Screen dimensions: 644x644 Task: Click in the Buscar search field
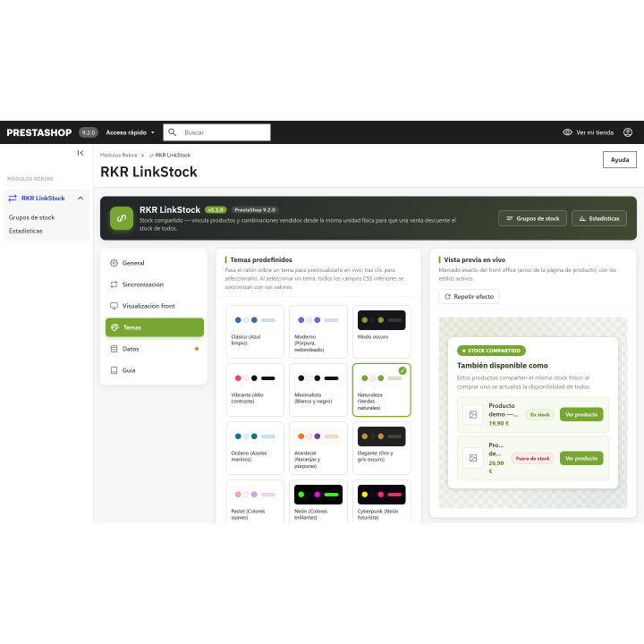pyautogui.click(x=216, y=132)
